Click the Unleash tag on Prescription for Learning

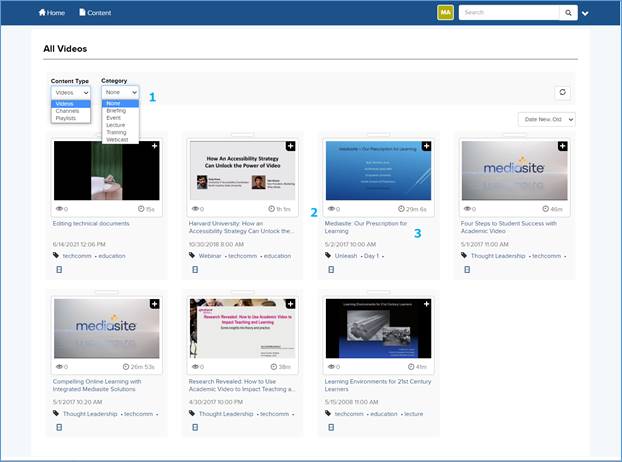tap(346, 256)
